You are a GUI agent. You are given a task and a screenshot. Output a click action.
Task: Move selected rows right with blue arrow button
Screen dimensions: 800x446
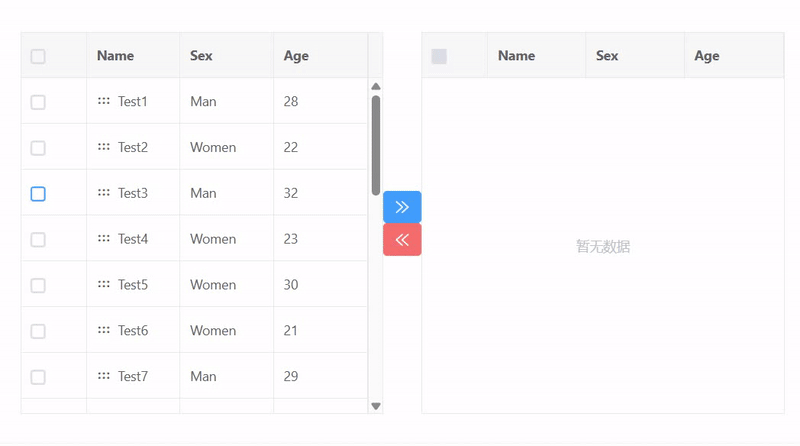pyautogui.click(x=402, y=207)
